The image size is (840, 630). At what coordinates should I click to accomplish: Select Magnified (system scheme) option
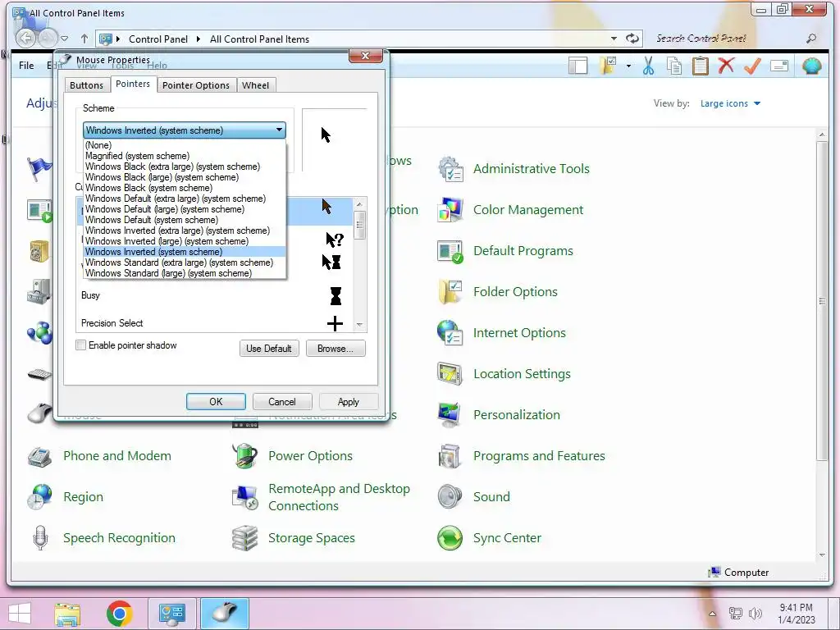185,156
